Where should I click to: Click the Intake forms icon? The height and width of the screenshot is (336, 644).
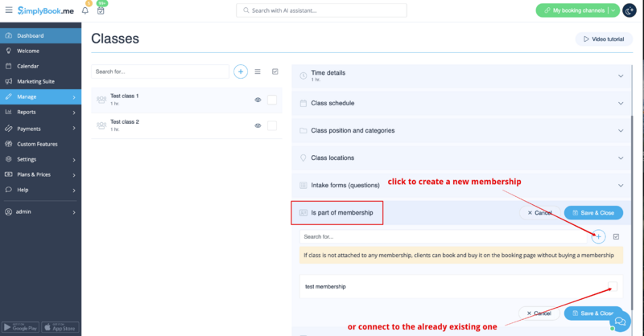[x=303, y=186]
